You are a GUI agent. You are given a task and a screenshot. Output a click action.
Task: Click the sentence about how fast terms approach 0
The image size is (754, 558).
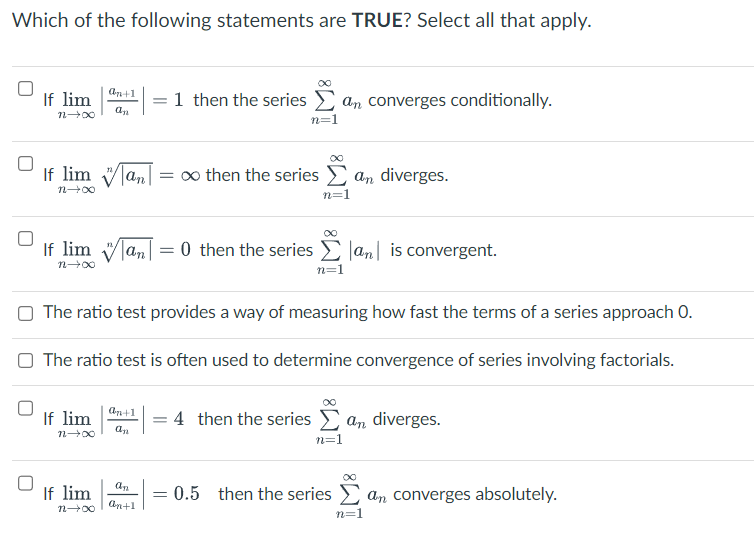click(x=367, y=313)
